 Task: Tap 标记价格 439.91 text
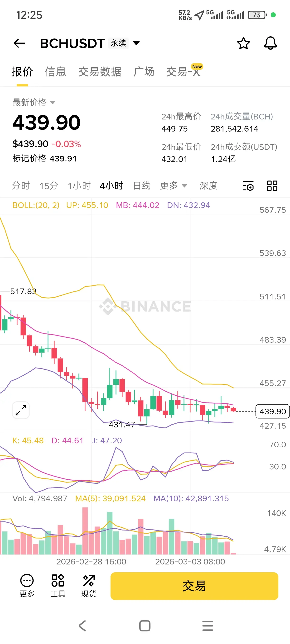(44, 158)
